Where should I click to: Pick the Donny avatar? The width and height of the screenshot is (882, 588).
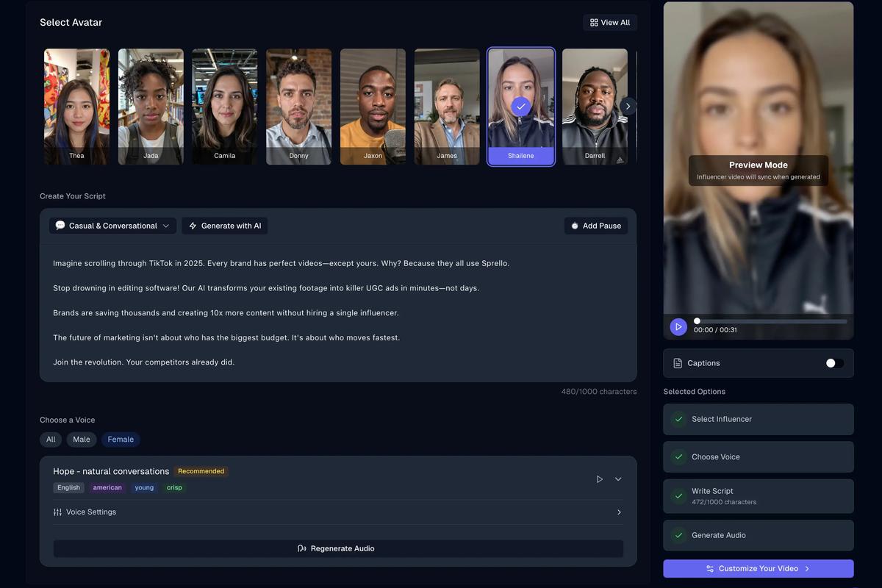[299, 107]
